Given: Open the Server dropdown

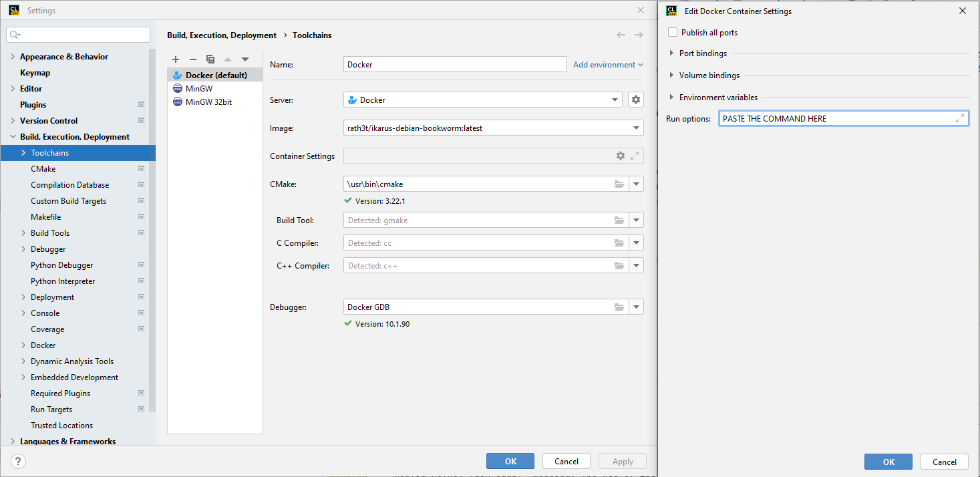Looking at the screenshot, I should pos(615,100).
